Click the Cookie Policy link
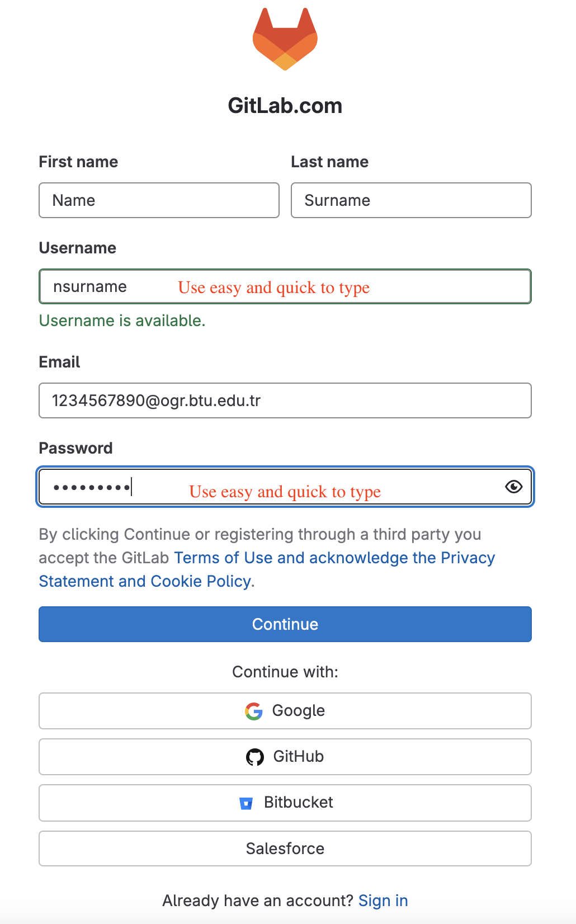 [199, 581]
